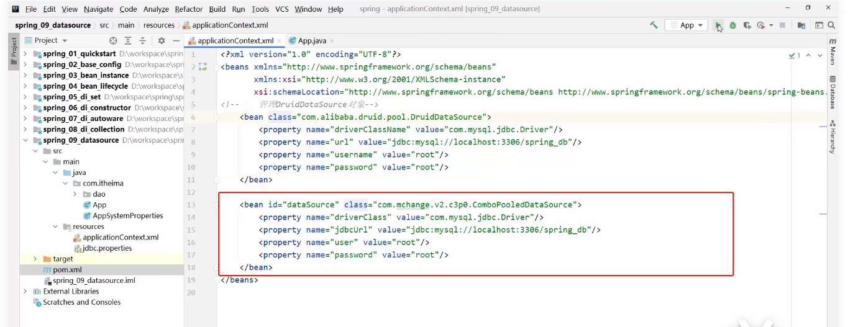The height and width of the screenshot is (327, 868).
Task: Open the App run configuration dropdown
Action: click(686, 25)
